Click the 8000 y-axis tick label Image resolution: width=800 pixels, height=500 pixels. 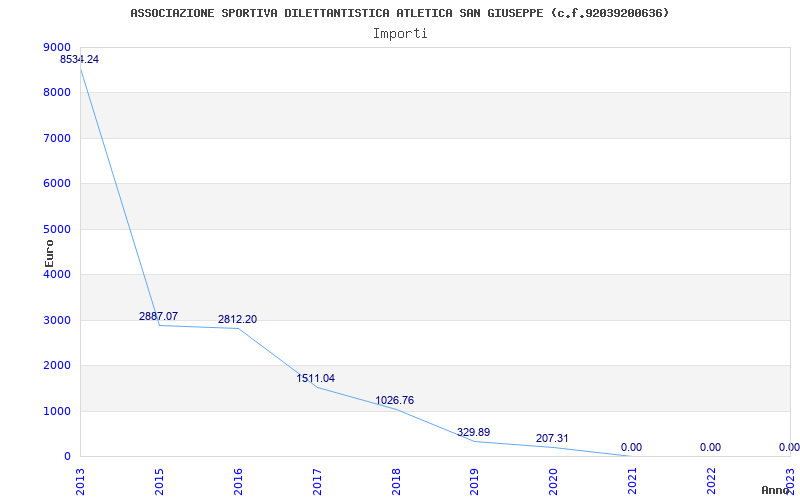pos(57,93)
